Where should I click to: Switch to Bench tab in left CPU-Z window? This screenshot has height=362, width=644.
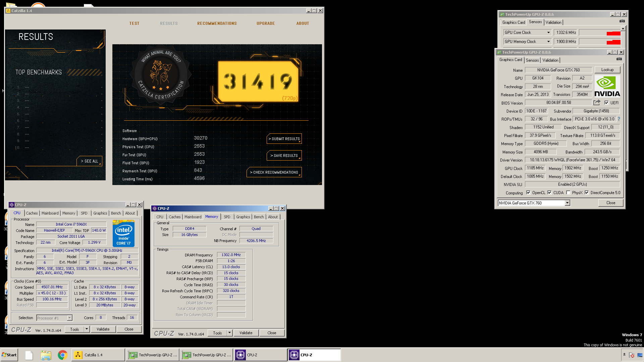click(x=116, y=213)
